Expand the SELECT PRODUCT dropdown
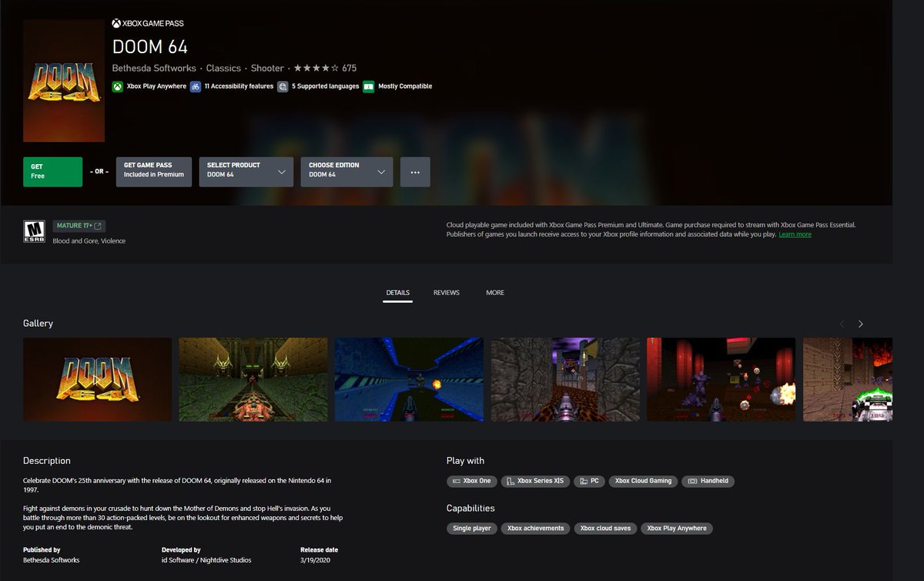The height and width of the screenshot is (581, 924). (246, 172)
